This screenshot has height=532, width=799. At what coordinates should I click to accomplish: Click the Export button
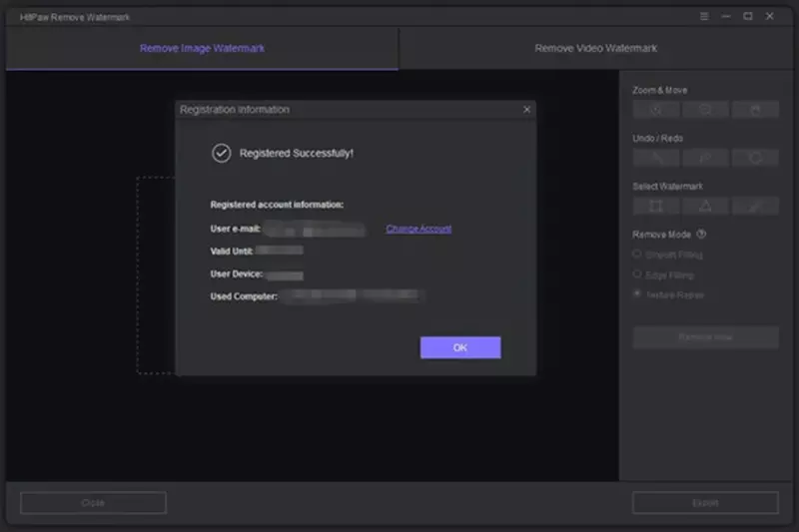tap(705, 502)
